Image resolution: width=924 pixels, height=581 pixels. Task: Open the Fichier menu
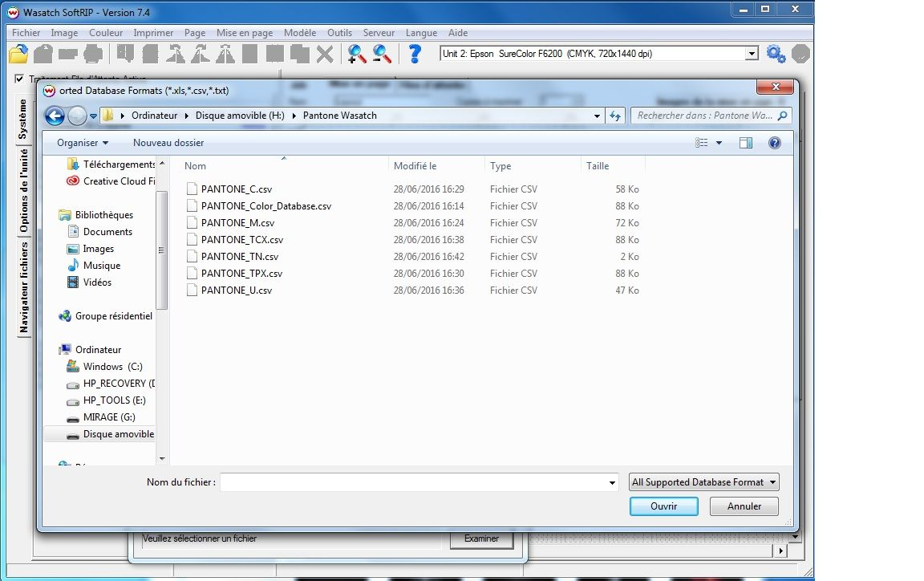[x=26, y=33]
